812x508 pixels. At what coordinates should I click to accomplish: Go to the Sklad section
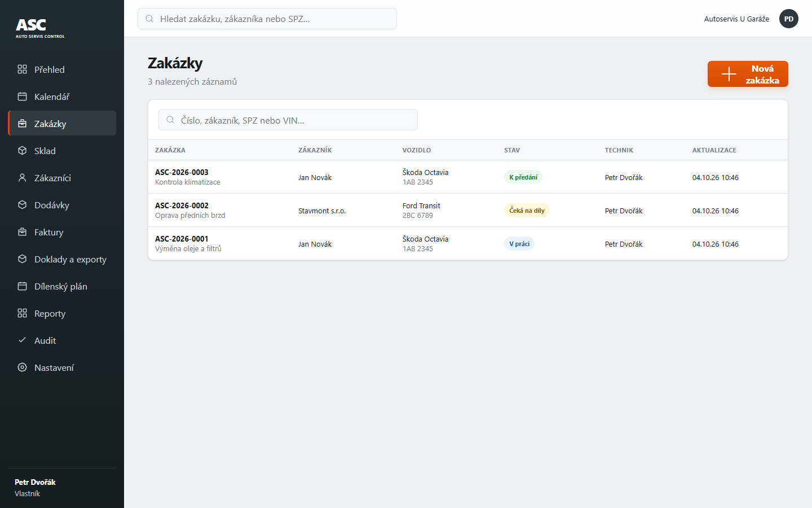[62, 151]
